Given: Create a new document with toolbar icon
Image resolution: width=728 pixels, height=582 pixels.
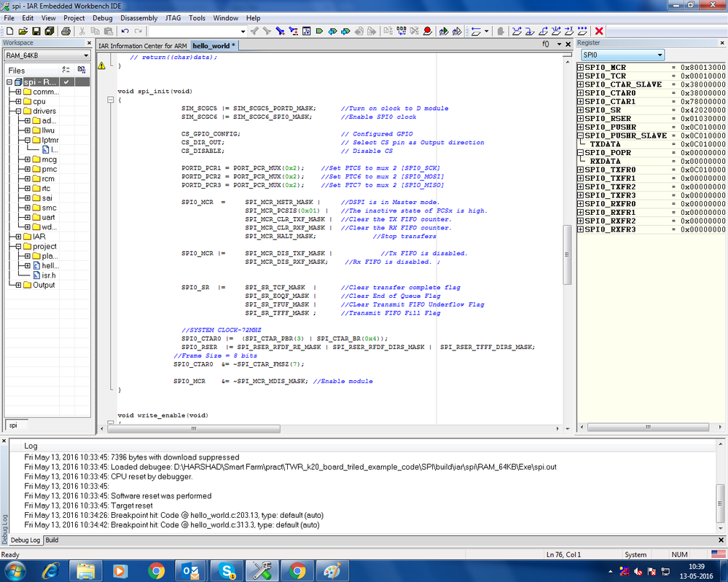Looking at the screenshot, I should pos(9,31).
